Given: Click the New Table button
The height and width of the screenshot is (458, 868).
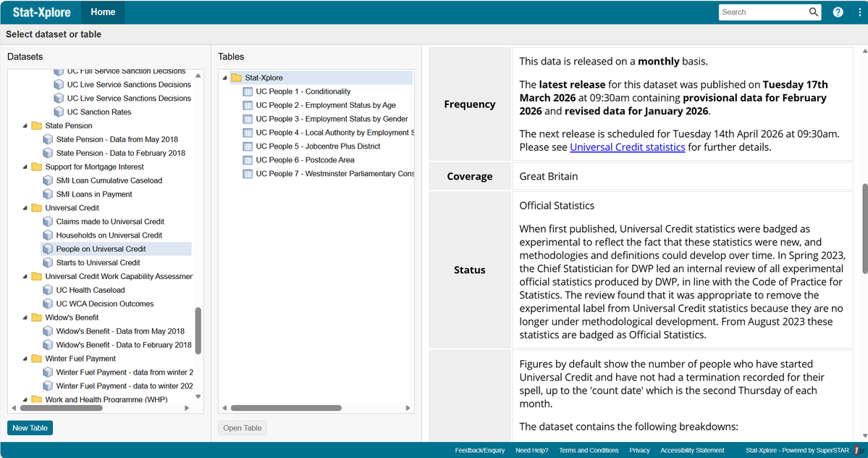Looking at the screenshot, I should tap(30, 428).
